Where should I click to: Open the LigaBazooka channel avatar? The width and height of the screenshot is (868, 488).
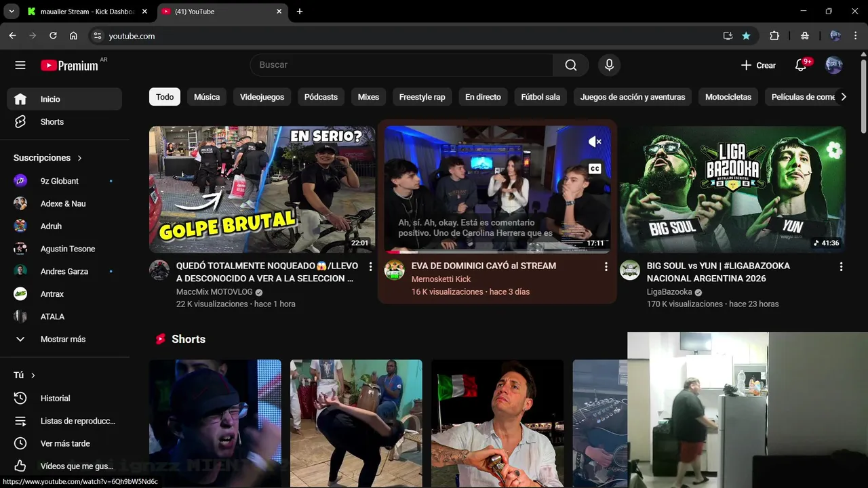[630, 270]
